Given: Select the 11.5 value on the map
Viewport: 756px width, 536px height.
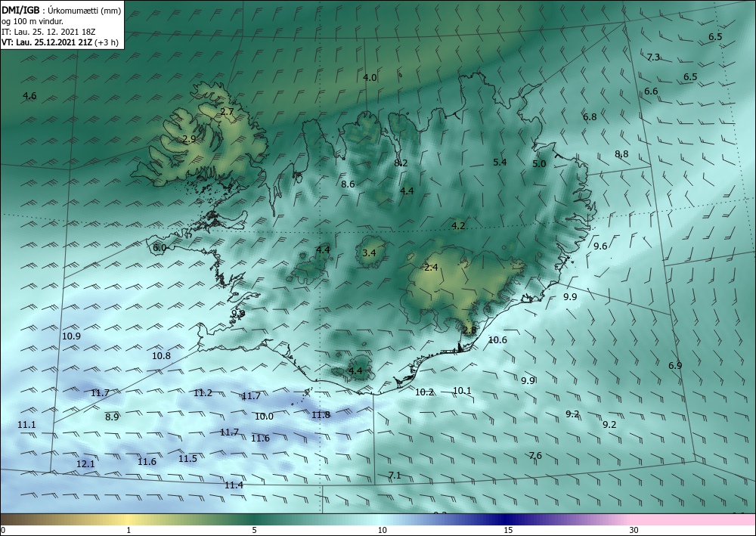Looking at the screenshot, I should point(187,458).
